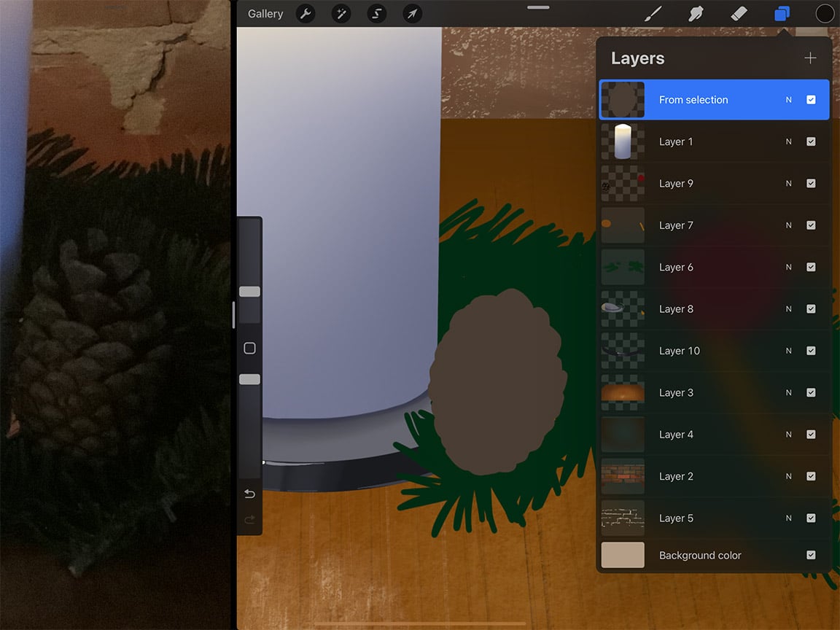Open blend mode N on From selection layer

[x=788, y=99]
